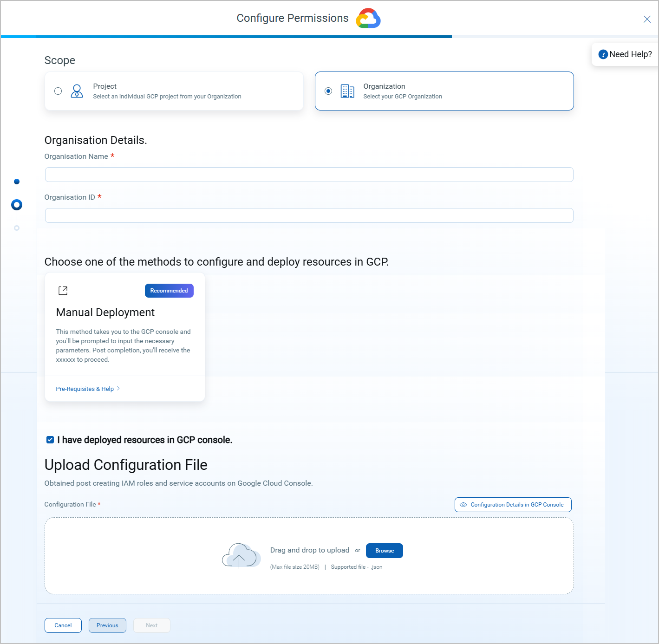Click the upload cloud icon

(x=241, y=556)
